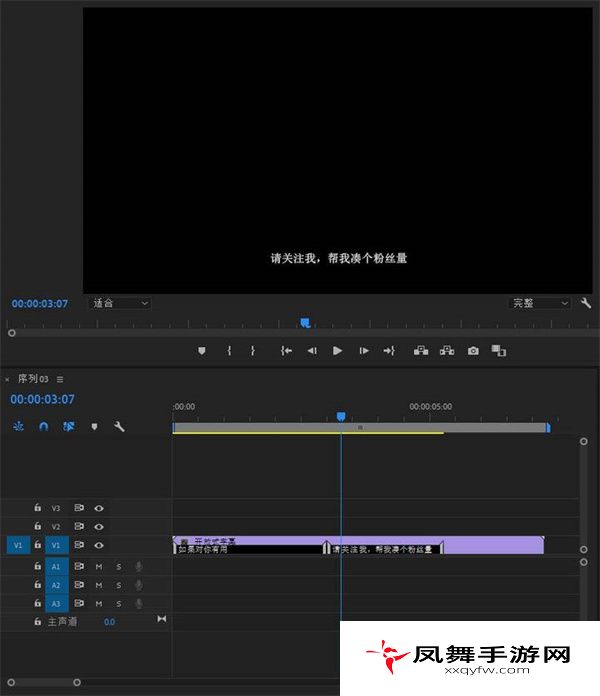Go to In point
The width and height of the screenshot is (600, 696).
[286, 351]
